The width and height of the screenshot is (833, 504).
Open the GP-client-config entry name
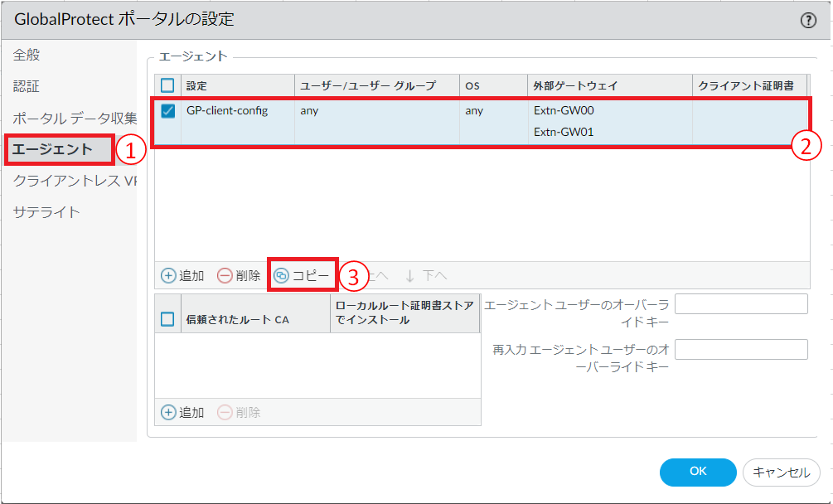pyautogui.click(x=227, y=111)
